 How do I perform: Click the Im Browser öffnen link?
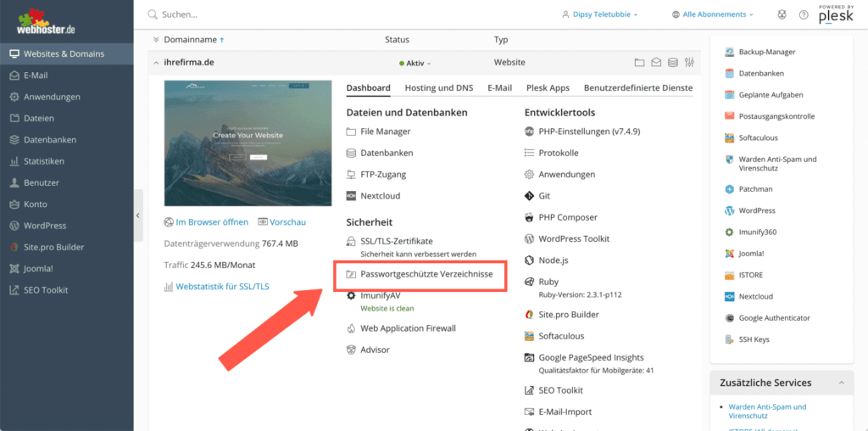coord(211,222)
